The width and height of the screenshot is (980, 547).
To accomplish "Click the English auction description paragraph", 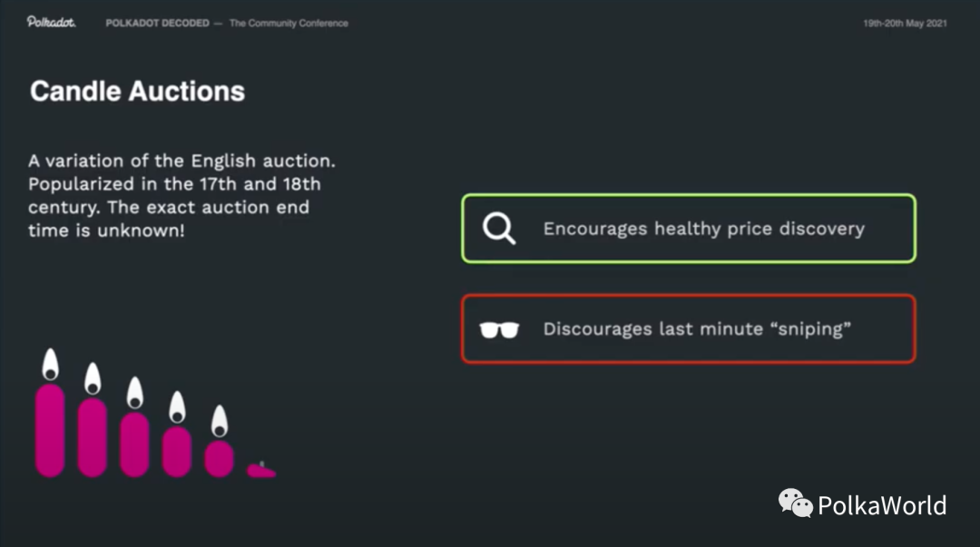I will click(x=181, y=195).
